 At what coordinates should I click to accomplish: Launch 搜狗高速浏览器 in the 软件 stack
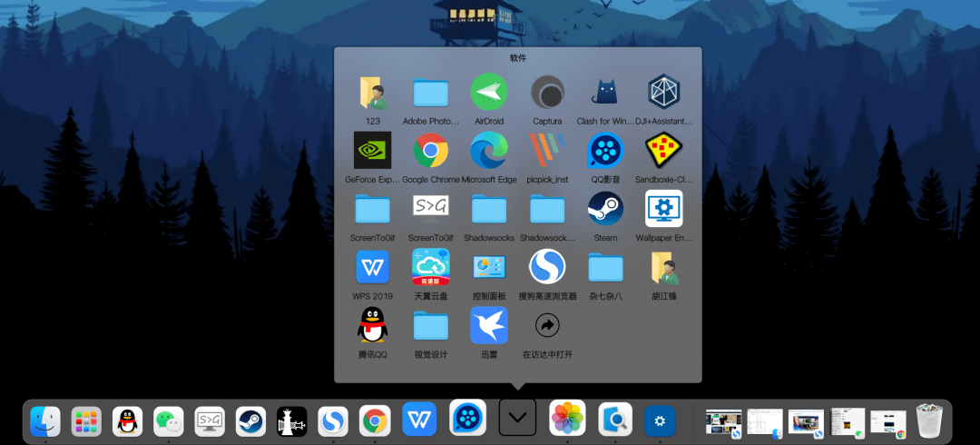(547, 267)
